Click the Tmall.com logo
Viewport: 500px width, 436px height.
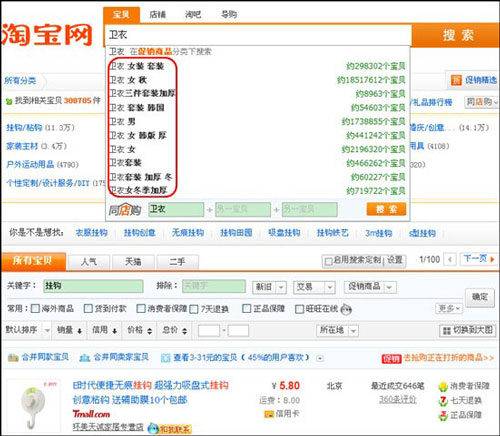coord(91,414)
